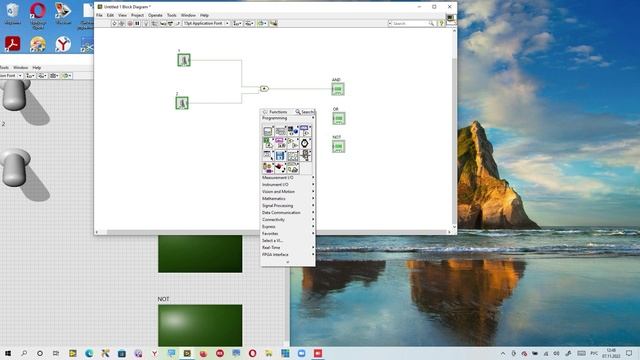Image resolution: width=640 pixels, height=360 pixels.
Task: Click Select a VI... in Functions palette
Action: tap(288, 240)
